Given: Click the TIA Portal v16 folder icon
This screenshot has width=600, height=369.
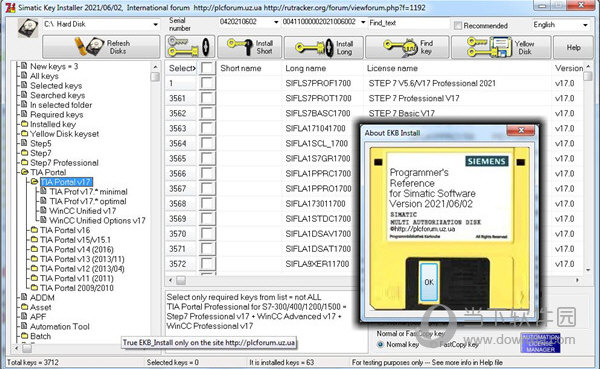Looking at the screenshot, I should click(34, 230).
